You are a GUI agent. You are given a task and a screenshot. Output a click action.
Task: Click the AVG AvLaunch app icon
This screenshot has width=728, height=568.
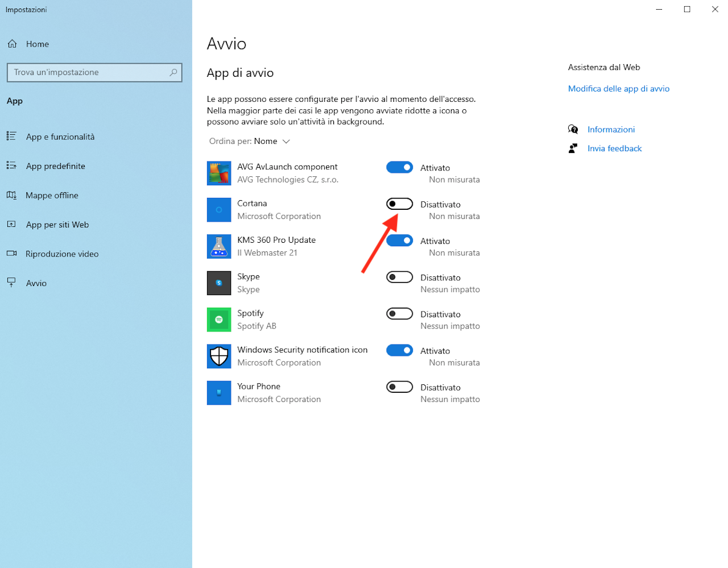(x=219, y=173)
